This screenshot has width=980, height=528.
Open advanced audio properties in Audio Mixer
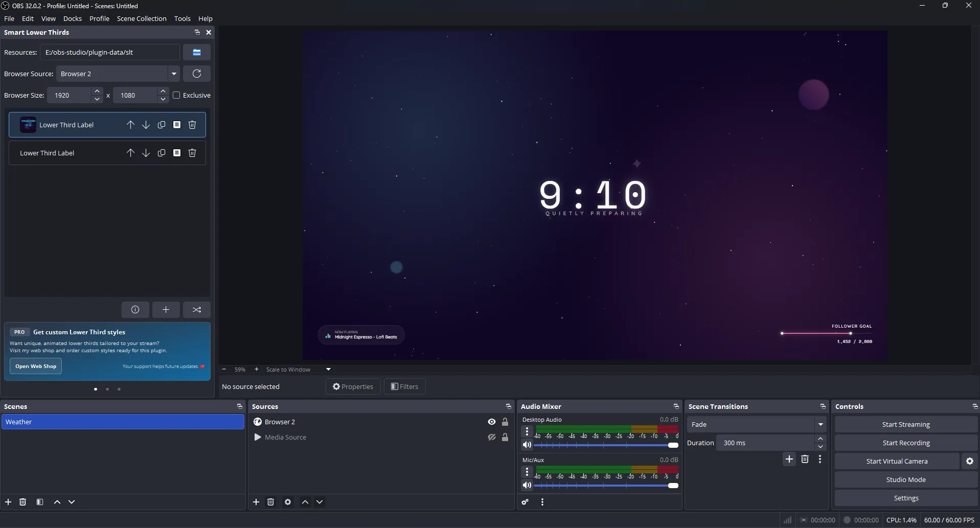point(525,502)
